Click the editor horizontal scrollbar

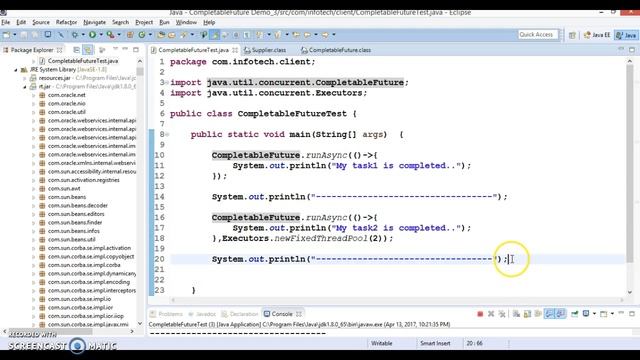pos(398,300)
